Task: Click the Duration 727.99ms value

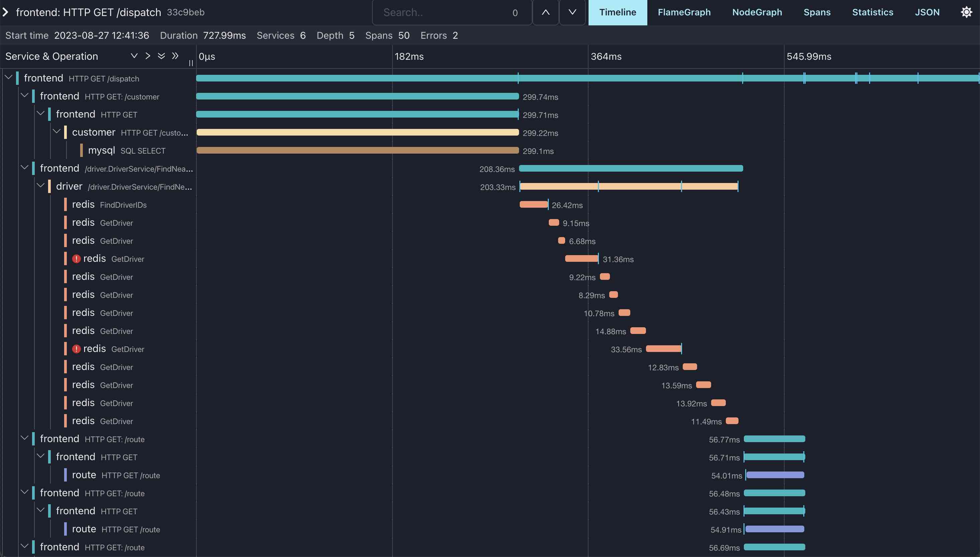Action: coord(224,35)
